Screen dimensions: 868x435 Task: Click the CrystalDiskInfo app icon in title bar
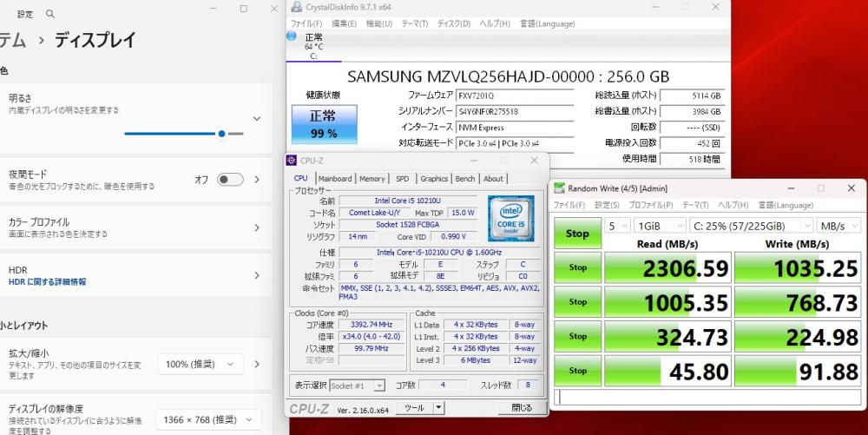coord(297,7)
